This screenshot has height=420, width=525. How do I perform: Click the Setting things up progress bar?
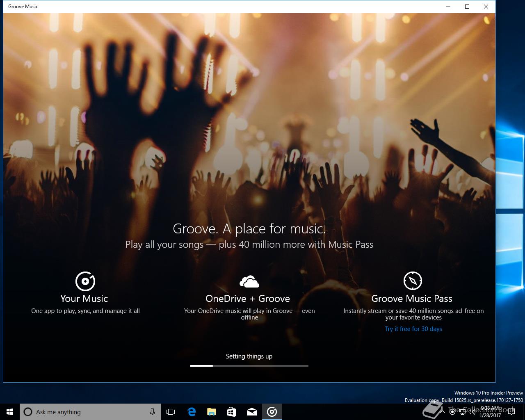(x=249, y=365)
